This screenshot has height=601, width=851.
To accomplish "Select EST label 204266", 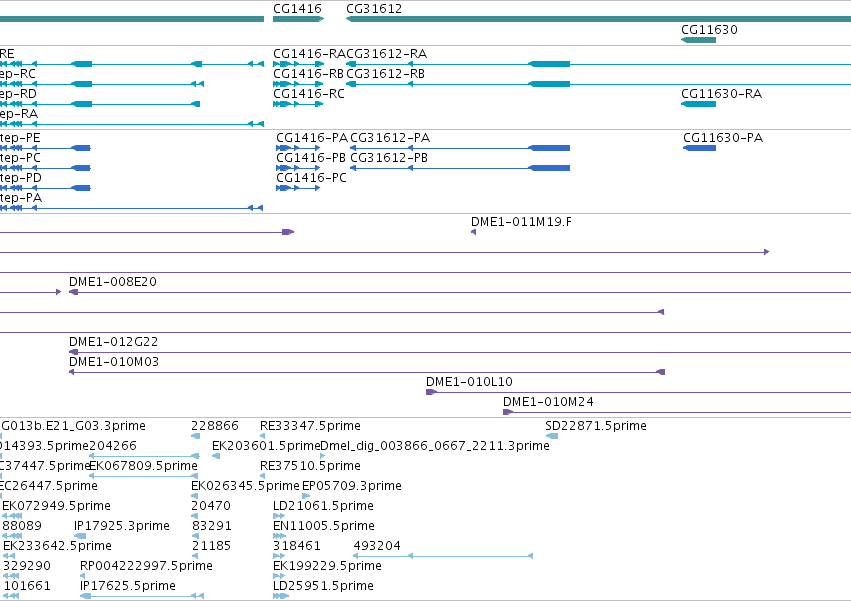I will (113, 446).
